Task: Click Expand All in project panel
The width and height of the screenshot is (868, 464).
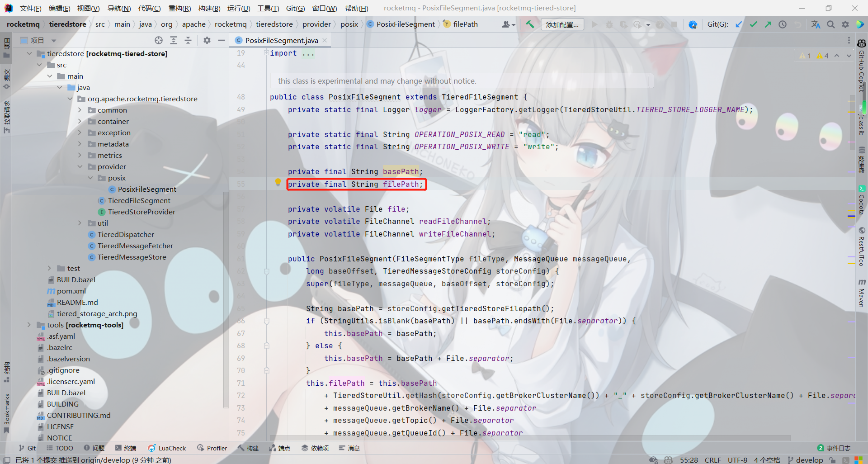Action: point(174,40)
